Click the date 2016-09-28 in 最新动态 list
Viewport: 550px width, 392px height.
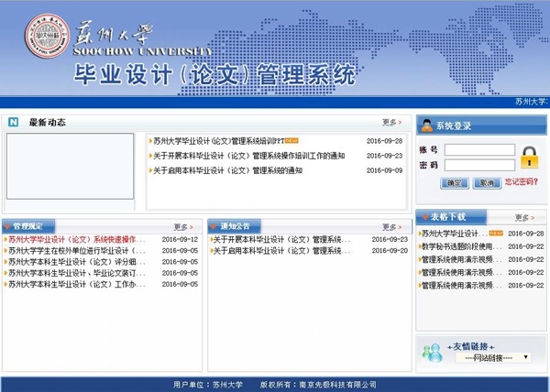(x=384, y=141)
